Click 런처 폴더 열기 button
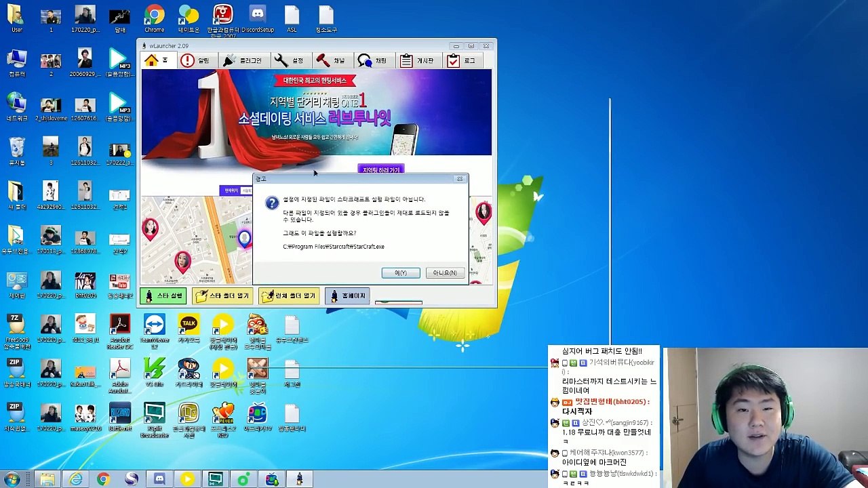 pos(289,296)
